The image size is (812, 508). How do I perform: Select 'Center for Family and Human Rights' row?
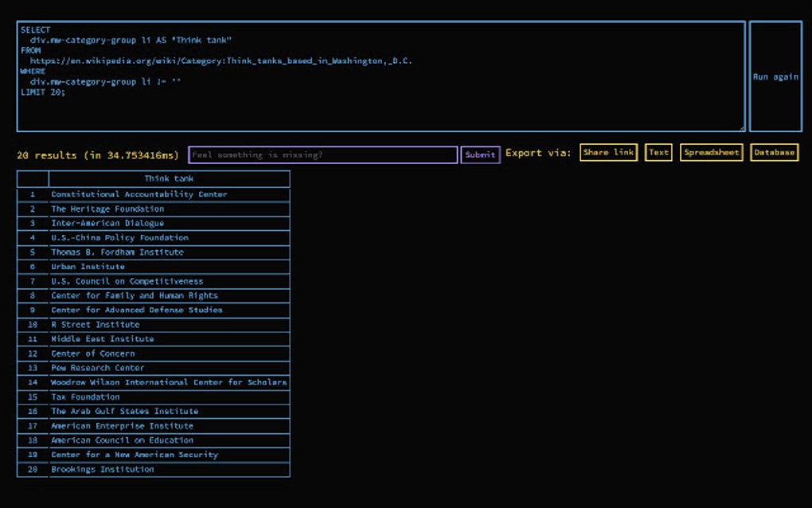(x=154, y=295)
